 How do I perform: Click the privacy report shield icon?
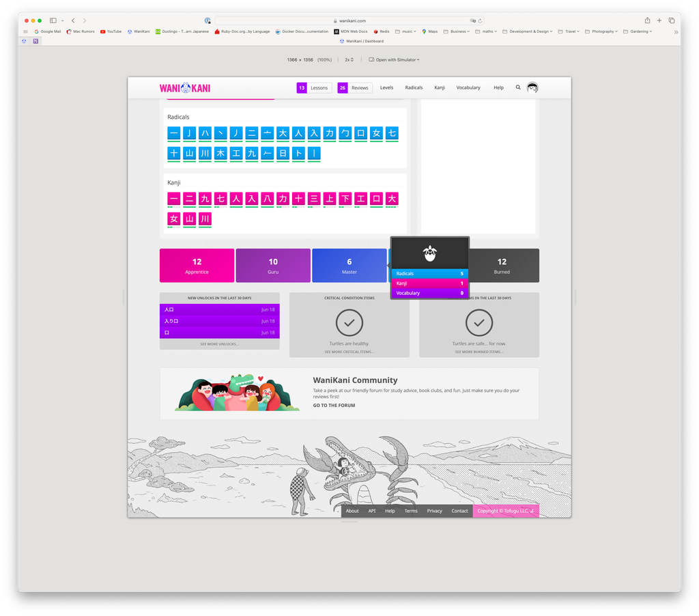tap(208, 20)
